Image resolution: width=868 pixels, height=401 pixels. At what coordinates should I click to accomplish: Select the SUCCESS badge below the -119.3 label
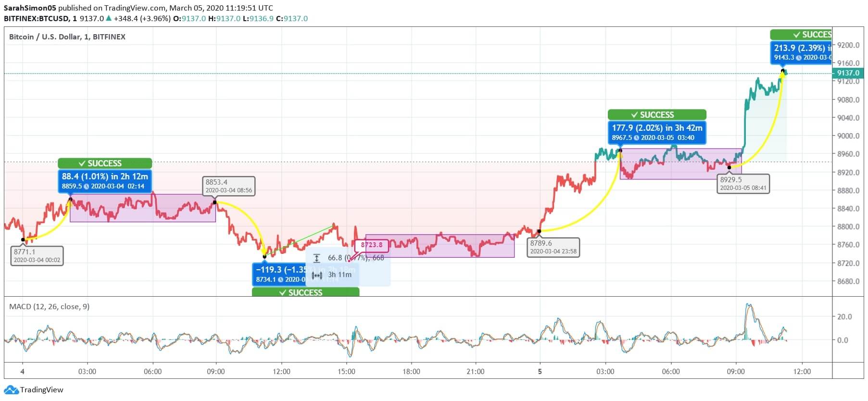click(x=305, y=292)
